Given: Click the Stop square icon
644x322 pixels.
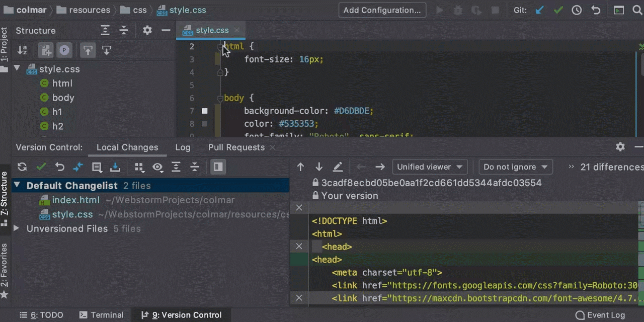Looking at the screenshot, I should 495,10.
